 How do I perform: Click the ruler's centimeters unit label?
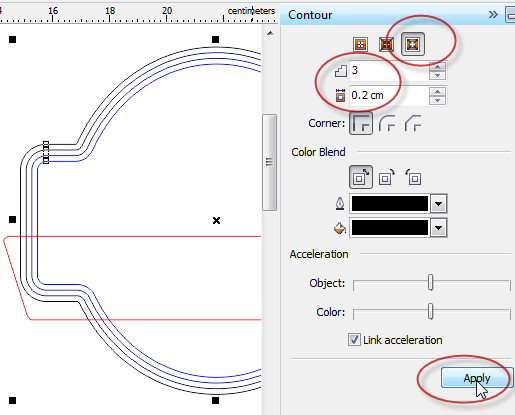(x=251, y=11)
